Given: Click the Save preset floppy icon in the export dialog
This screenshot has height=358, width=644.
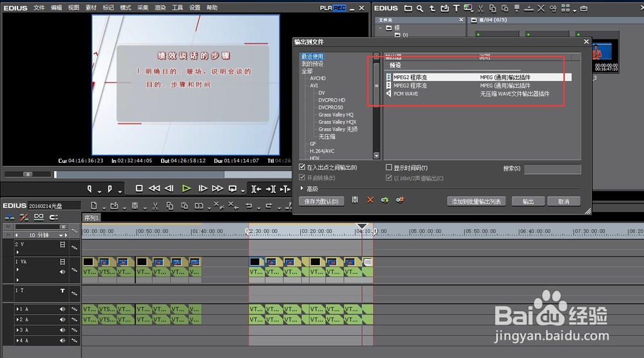Looking at the screenshot, I should click(x=355, y=200).
